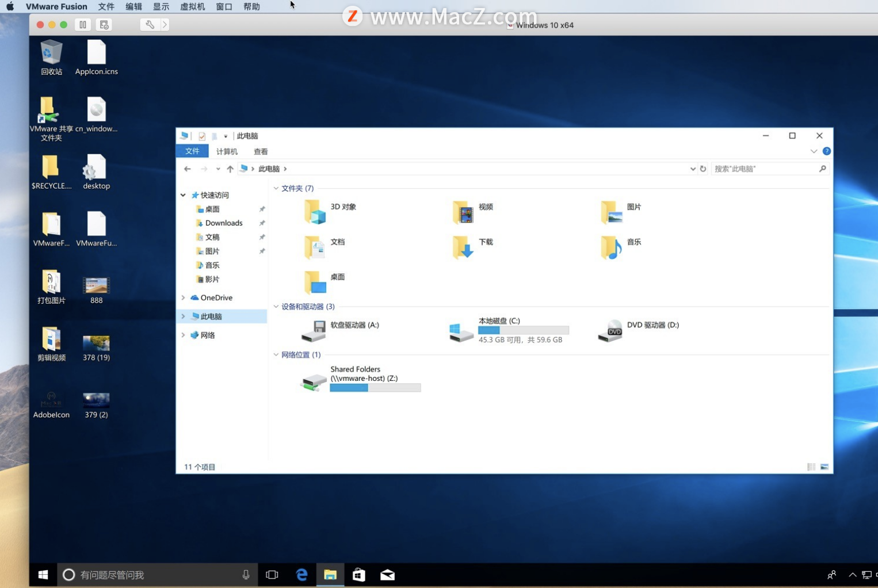Expand the 此电脑 tree node
878x588 pixels.
click(183, 316)
